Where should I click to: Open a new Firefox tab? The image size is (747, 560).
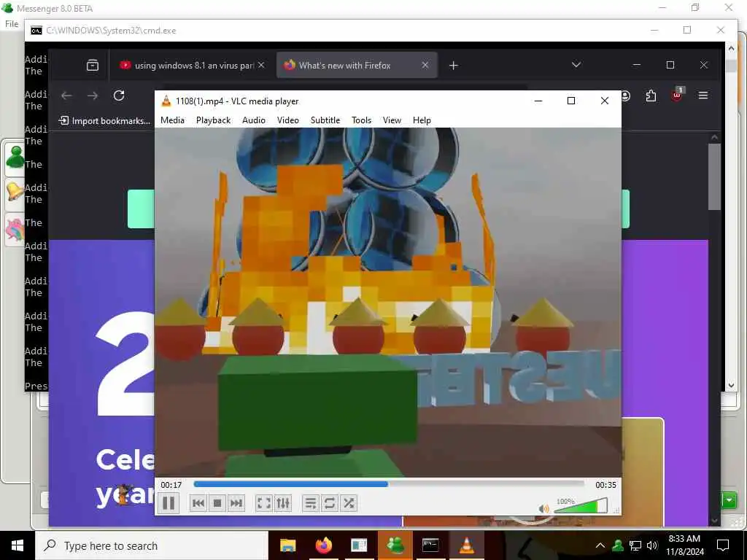coord(454,65)
